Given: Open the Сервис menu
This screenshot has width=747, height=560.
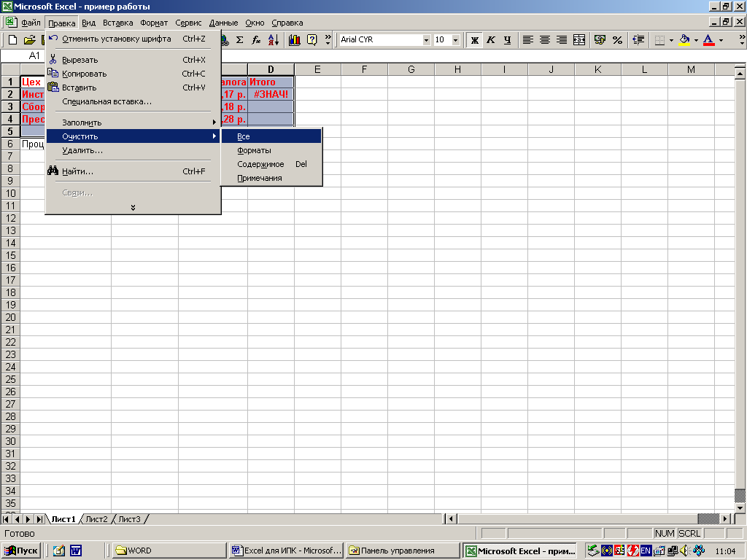Looking at the screenshot, I should 188,23.
